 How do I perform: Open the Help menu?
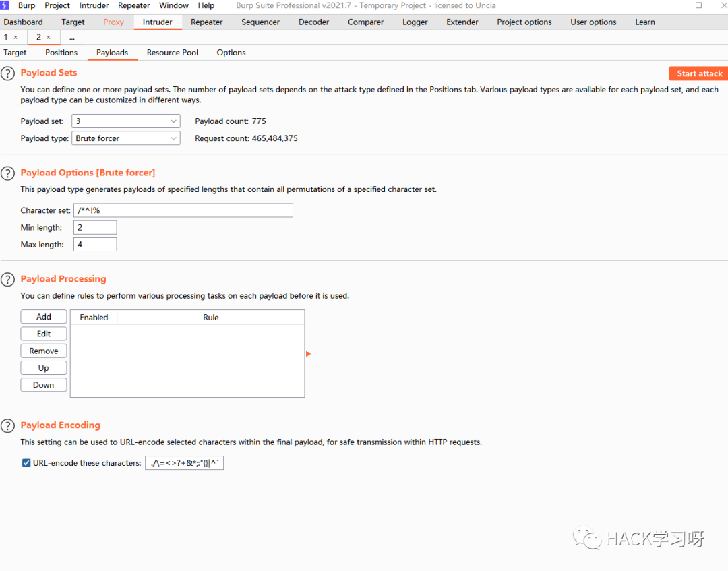[206, 5]
